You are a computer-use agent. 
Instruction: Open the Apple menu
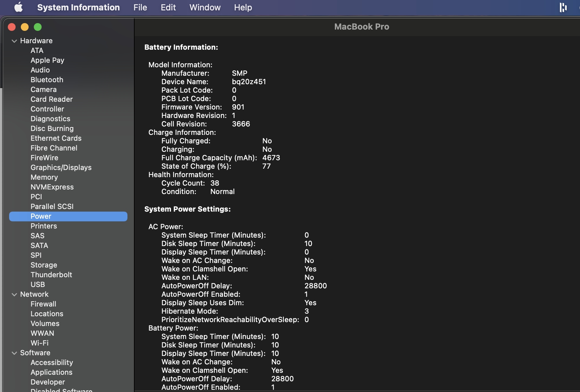point(19,7)
